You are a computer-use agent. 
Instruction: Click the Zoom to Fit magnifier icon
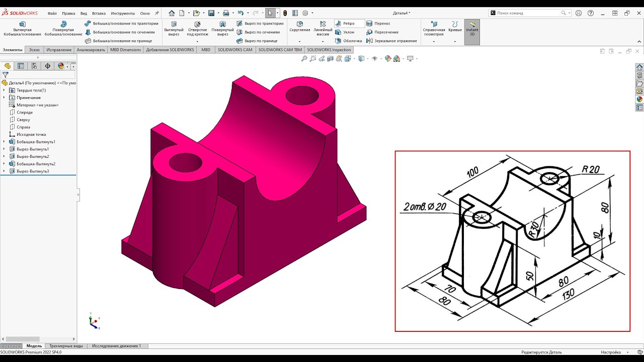pos(304,59)
